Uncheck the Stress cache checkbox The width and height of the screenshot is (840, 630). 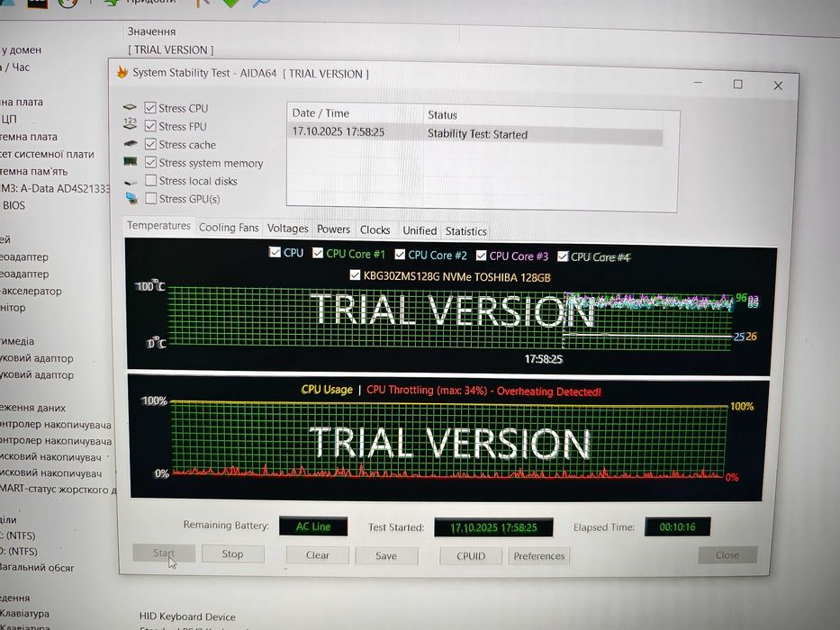coord(150,144)
